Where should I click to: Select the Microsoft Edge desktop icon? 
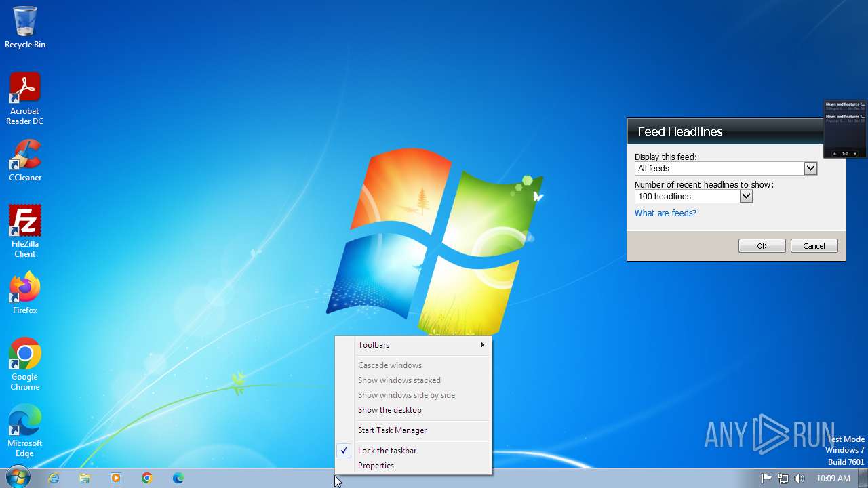click(25, 431)
